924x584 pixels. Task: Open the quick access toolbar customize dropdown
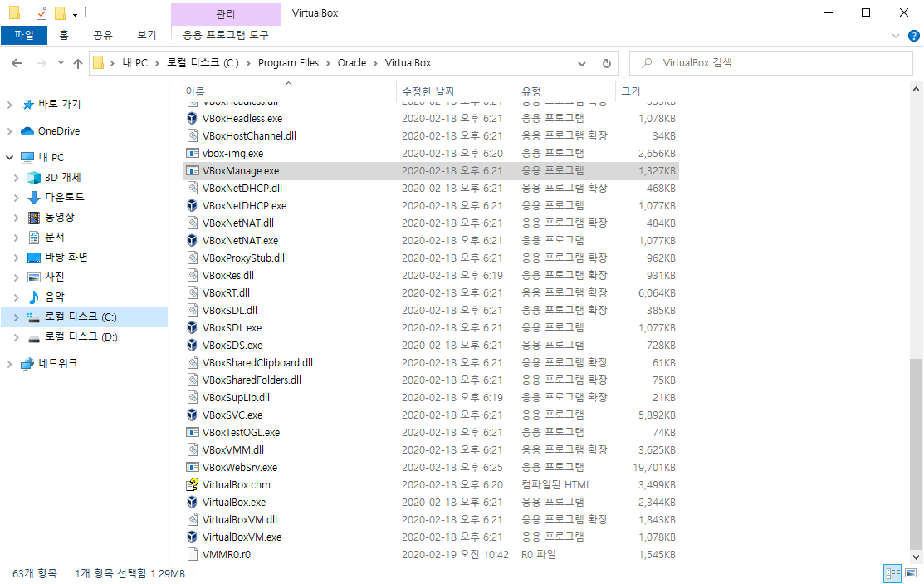tap(75, 13)
